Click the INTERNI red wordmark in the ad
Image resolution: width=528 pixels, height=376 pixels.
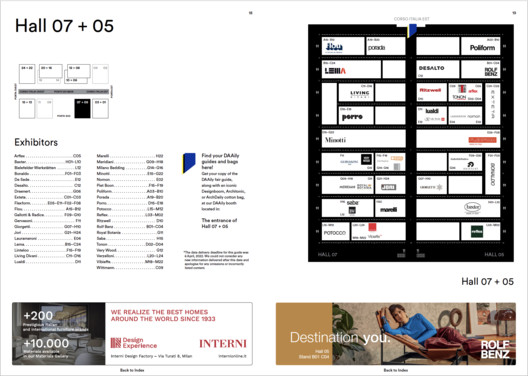pos(223,343)
